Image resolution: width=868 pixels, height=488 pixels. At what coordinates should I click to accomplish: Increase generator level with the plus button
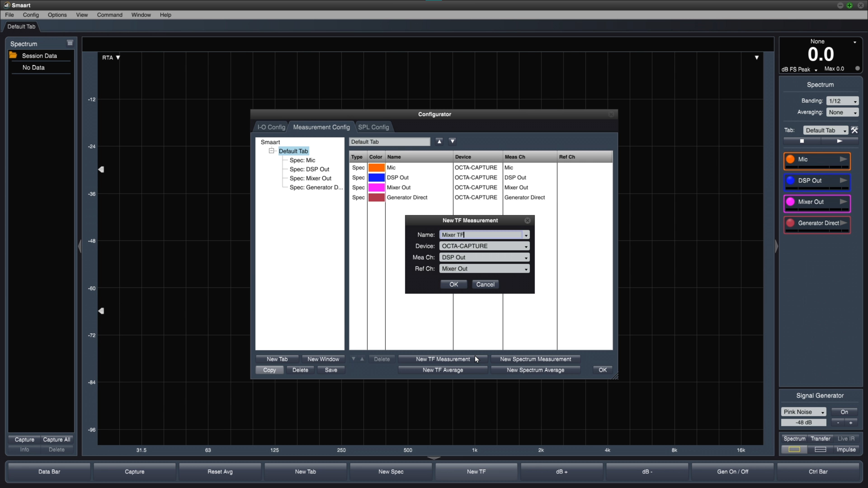point(851,422)
